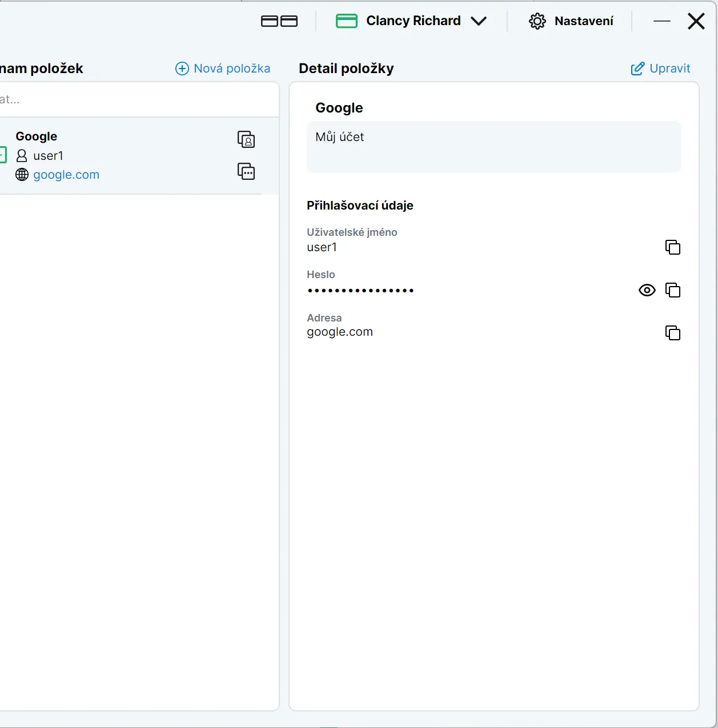
Task: Close the password manager window
Action: [x=696, y=21]
